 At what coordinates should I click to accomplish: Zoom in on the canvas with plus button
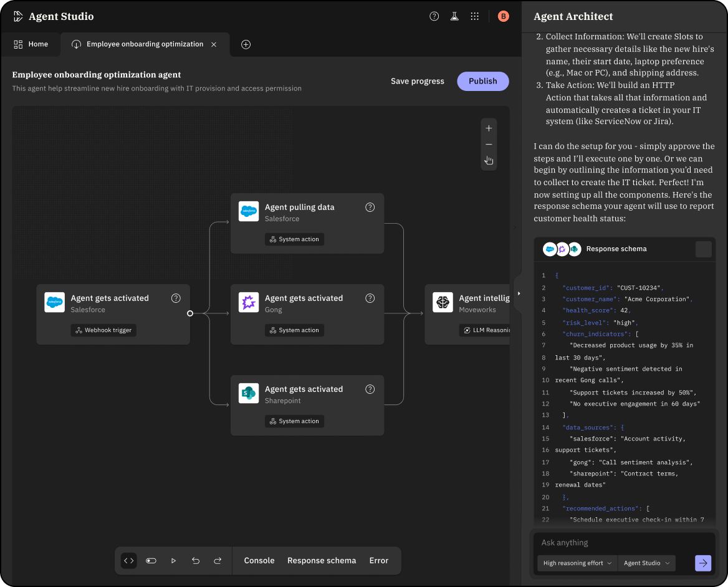click(x=489, y=128)
